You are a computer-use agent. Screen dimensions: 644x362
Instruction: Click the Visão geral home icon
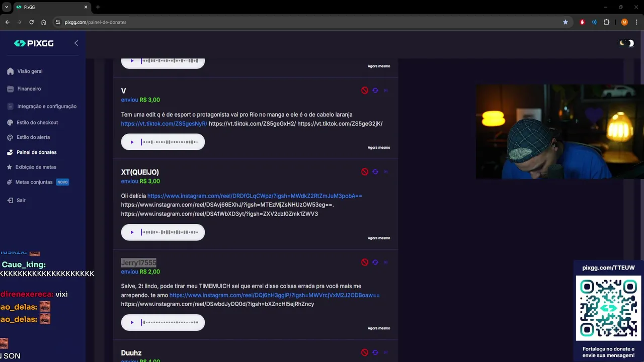coord(10,71)
